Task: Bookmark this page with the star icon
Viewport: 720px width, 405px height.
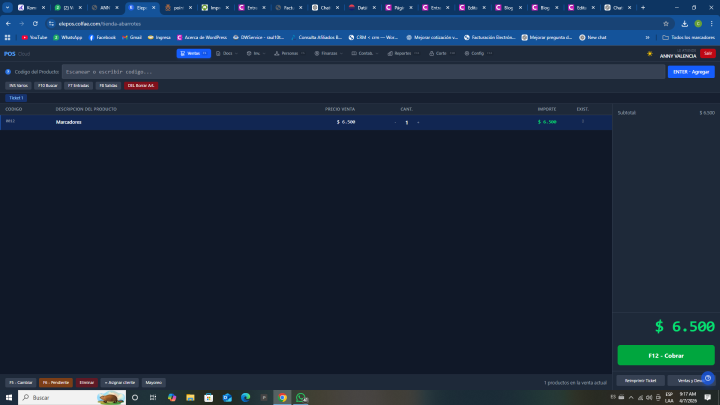Action: 666,23
